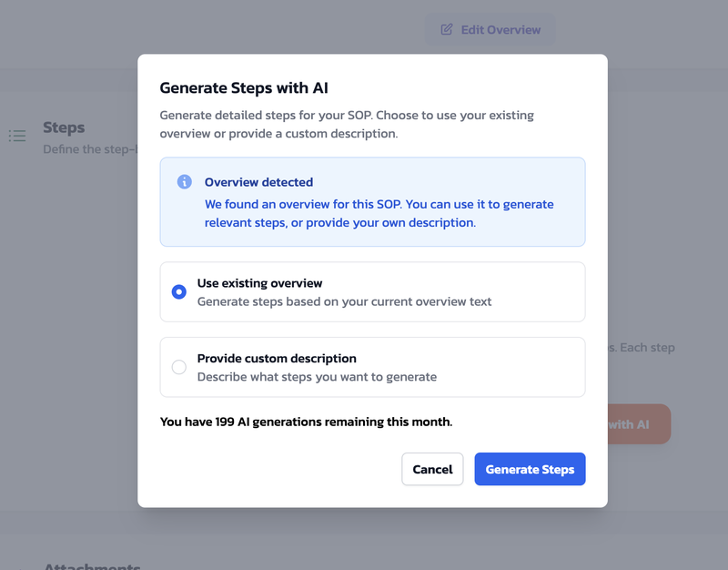728x570 pixels.
Task: Click the Steps list icon
Action: (17, 136)
